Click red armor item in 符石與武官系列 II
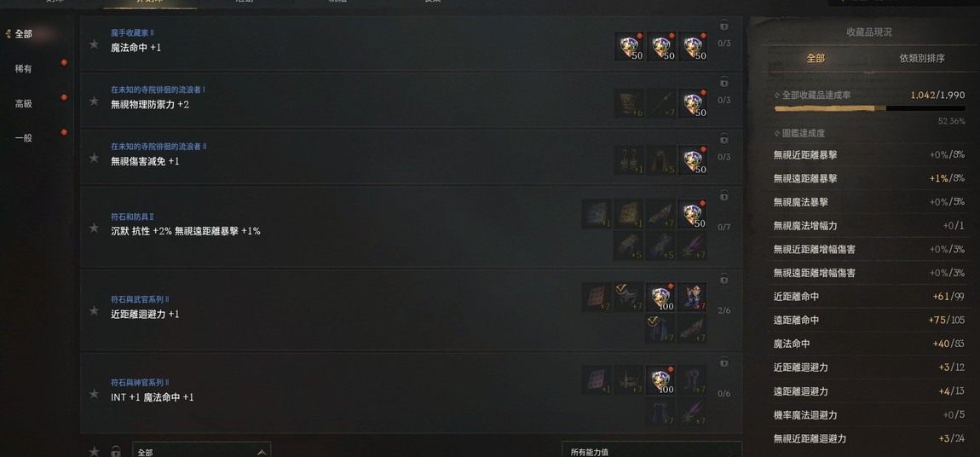 (x=693, y=297)
